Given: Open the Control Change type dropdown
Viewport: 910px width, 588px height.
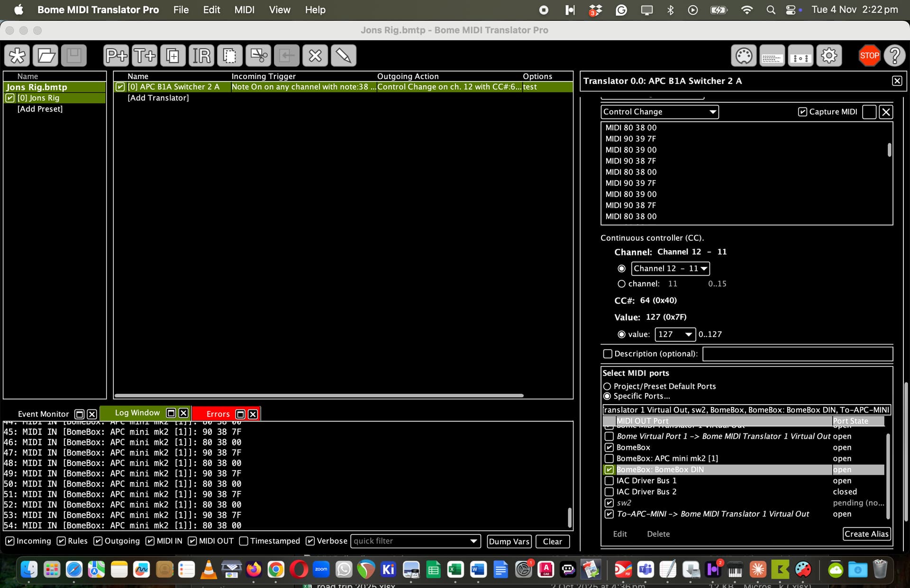Looking at the screenshot, I should tap(659, 112).
